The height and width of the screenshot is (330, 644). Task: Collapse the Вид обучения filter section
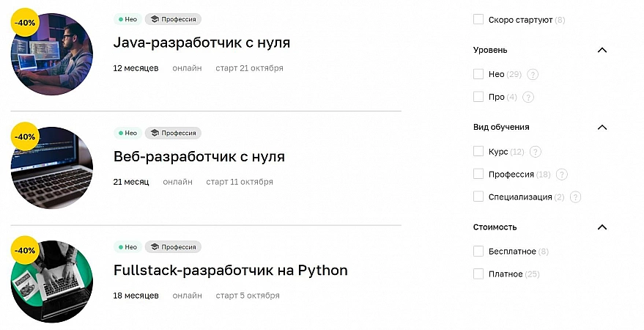pyautogui.click(x=602, y=128)
